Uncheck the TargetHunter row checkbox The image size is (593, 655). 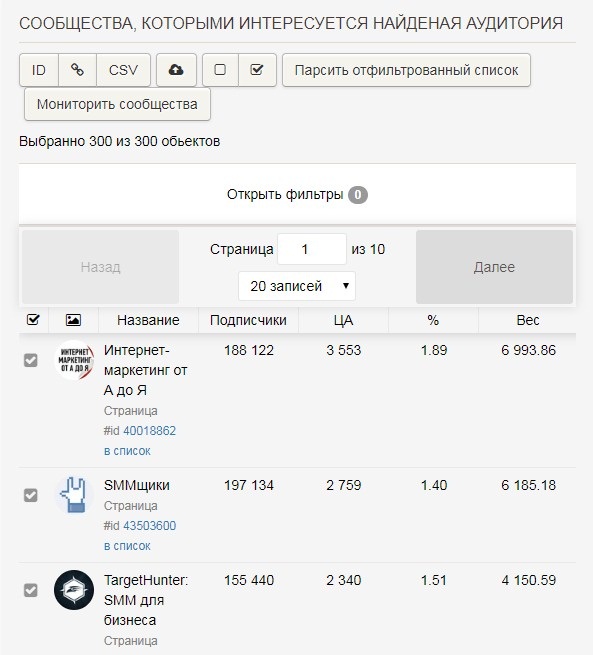click(30, 590)
